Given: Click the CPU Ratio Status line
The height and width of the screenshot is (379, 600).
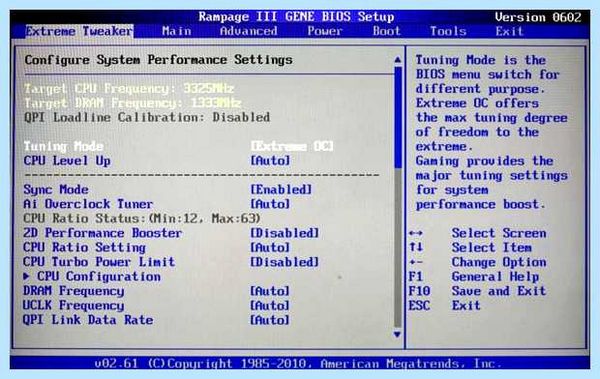Looking at the screenshot, I should coord(142,219).
